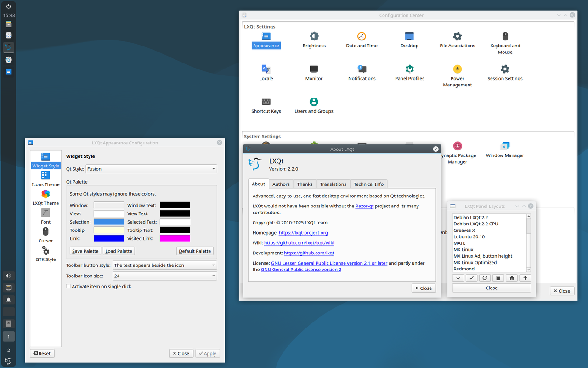The height and width of the screenshot is (368, 588).
Task: Open Appearance in Configuration Center
Action: (x=266, y=40)
